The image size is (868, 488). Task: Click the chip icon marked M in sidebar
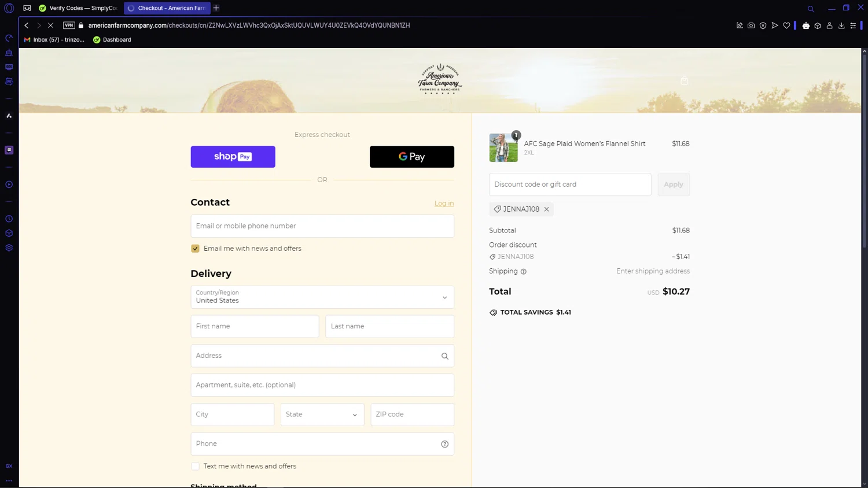click(x=9, y=82)
